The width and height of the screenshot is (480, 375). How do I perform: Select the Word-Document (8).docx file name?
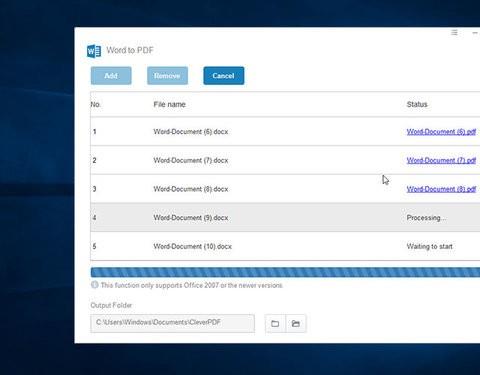(x=191, y=189)
